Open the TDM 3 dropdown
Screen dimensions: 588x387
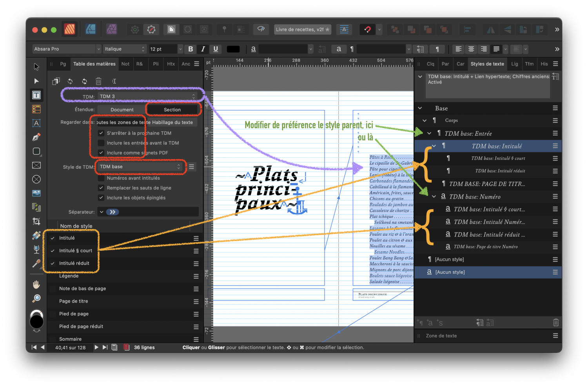[147, 97]
